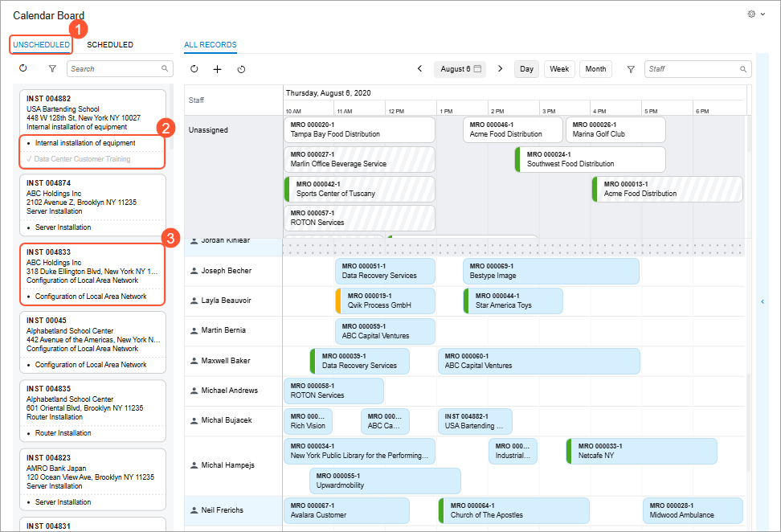Expand the collapsed right side panel

pyautogui.click(x=763, y=301)
